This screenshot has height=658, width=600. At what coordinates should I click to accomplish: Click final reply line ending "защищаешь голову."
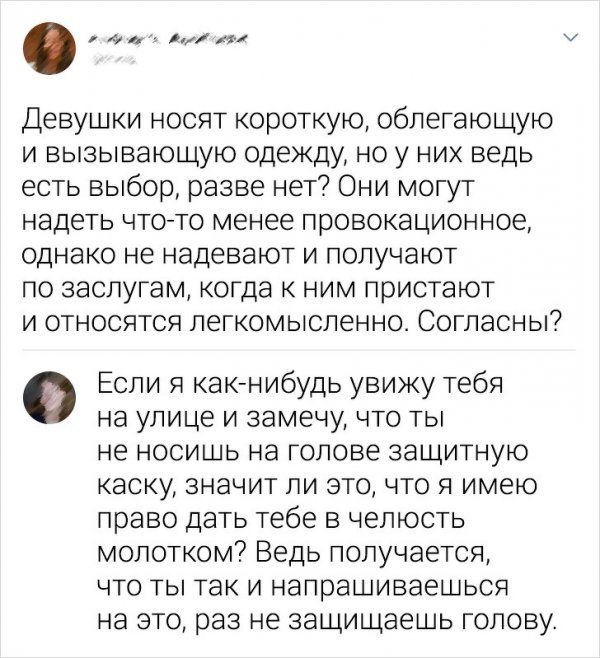tap(324, 618)
